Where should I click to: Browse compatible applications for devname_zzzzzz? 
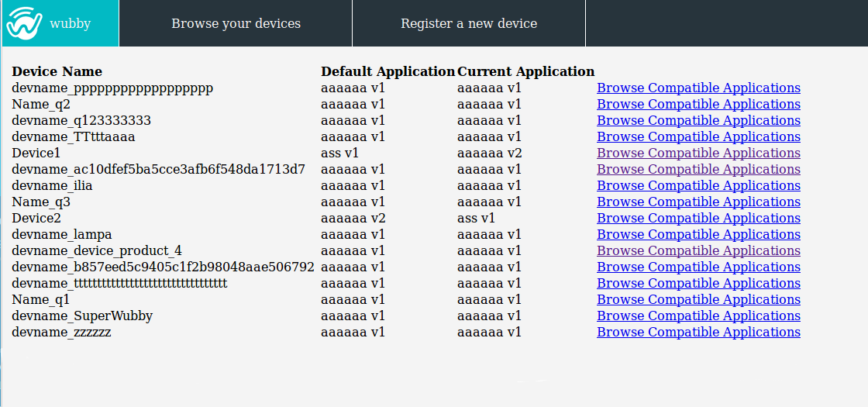(x=698, y=333)
